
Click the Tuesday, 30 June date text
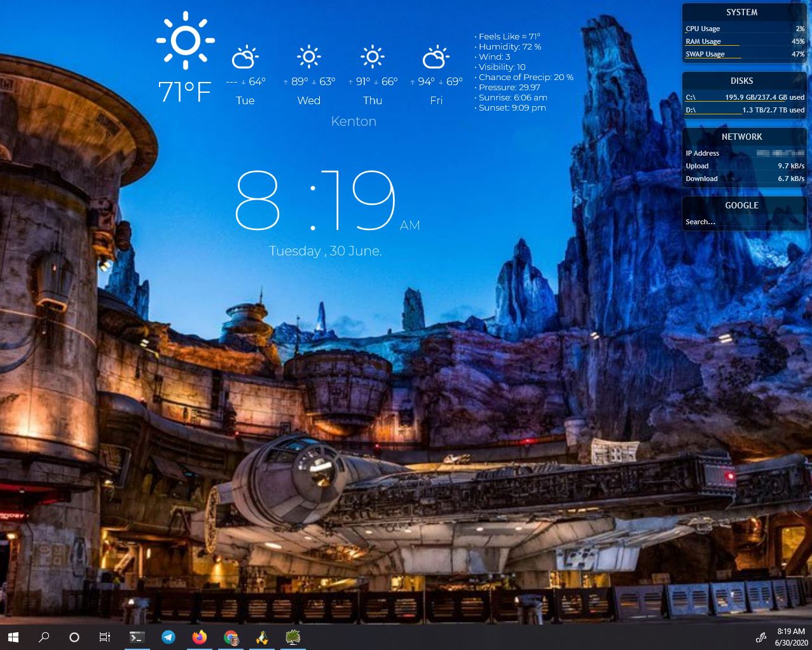[325, 251]
